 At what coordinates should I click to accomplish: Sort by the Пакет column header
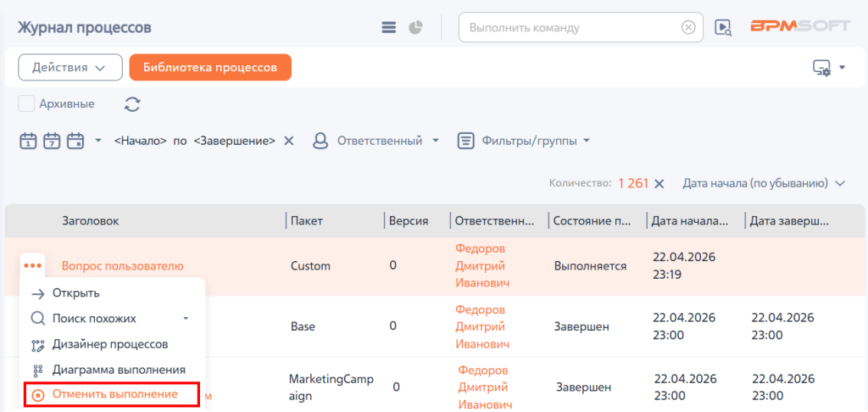(x=307, y=221)
